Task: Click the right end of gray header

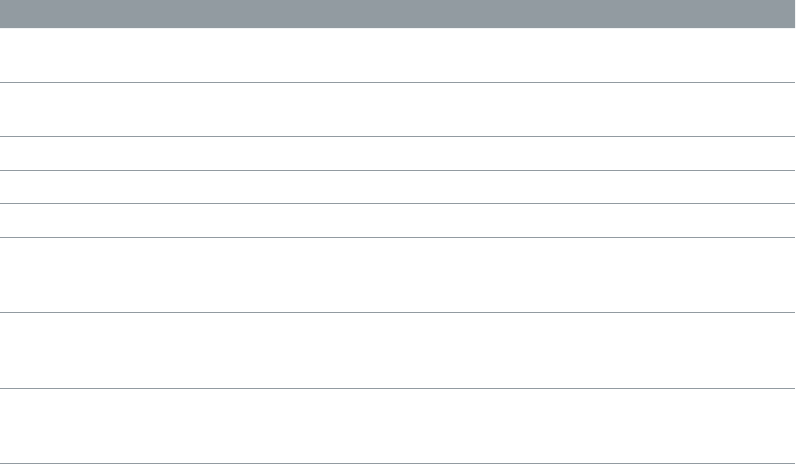Action: [x=784, y=14]
